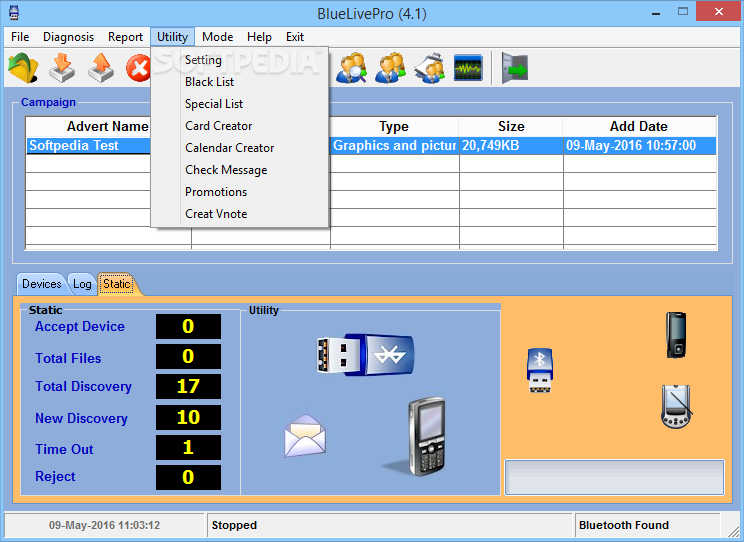The image size is (744, 542).
Task: Click the Time Out counter value
Action: point(188,448)
